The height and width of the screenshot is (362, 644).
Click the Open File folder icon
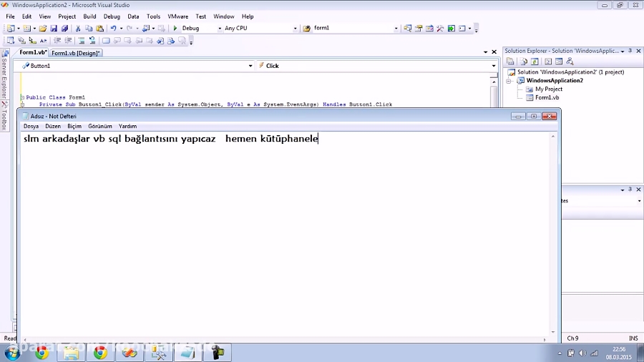[x=43, y=29]
